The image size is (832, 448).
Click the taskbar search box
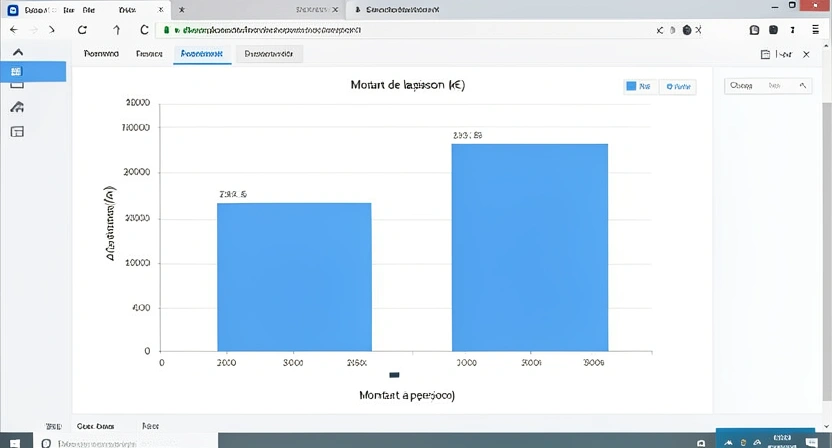pyautogui.click(x=126, y=441)
